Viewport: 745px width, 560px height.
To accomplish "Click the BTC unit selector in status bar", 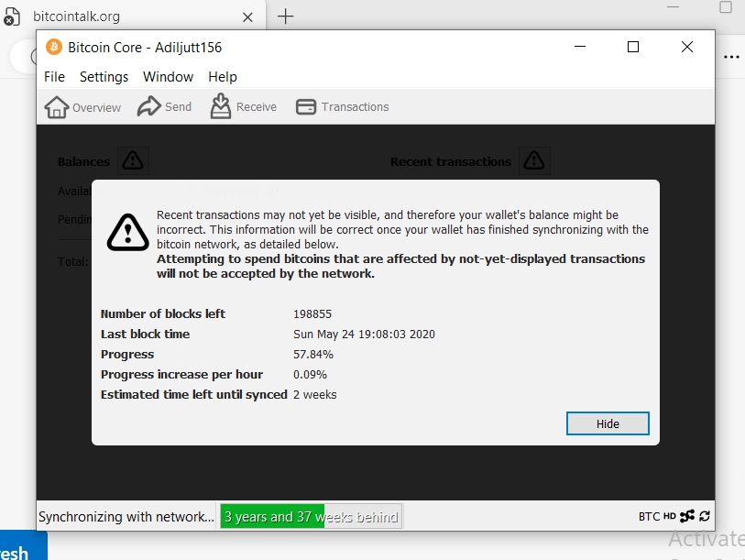I will tap(649, 516).
